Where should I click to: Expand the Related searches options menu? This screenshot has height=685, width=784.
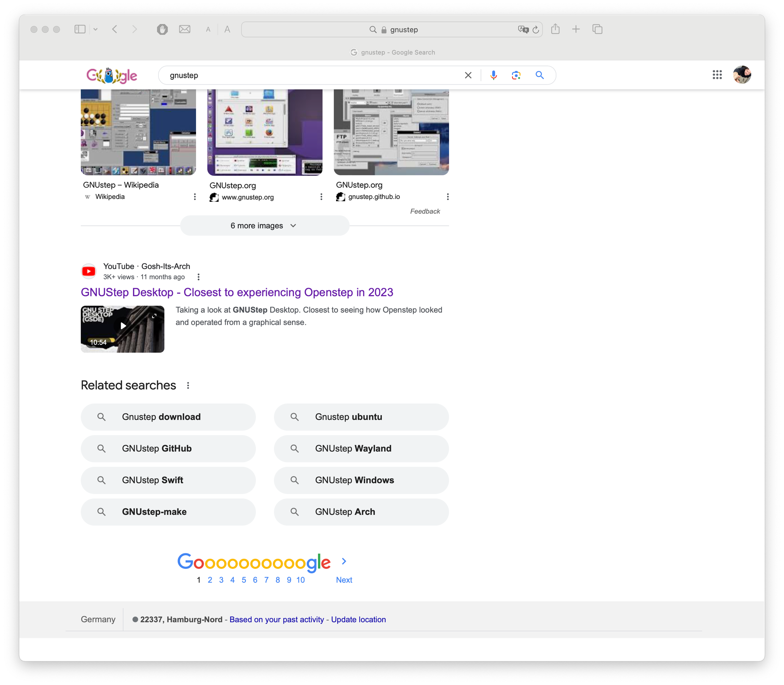tap(187, 385)
